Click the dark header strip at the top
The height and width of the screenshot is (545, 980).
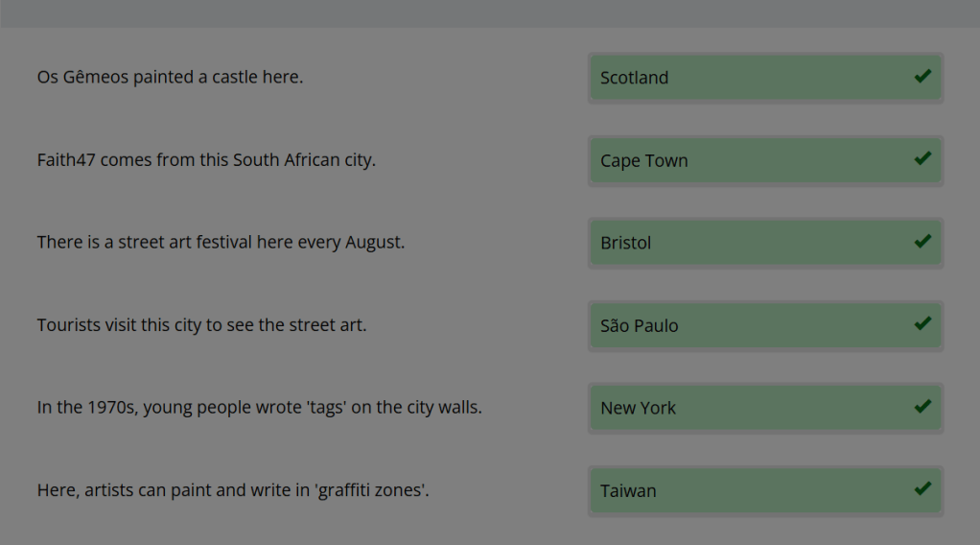pyautogui.click(x=490, y=12)
